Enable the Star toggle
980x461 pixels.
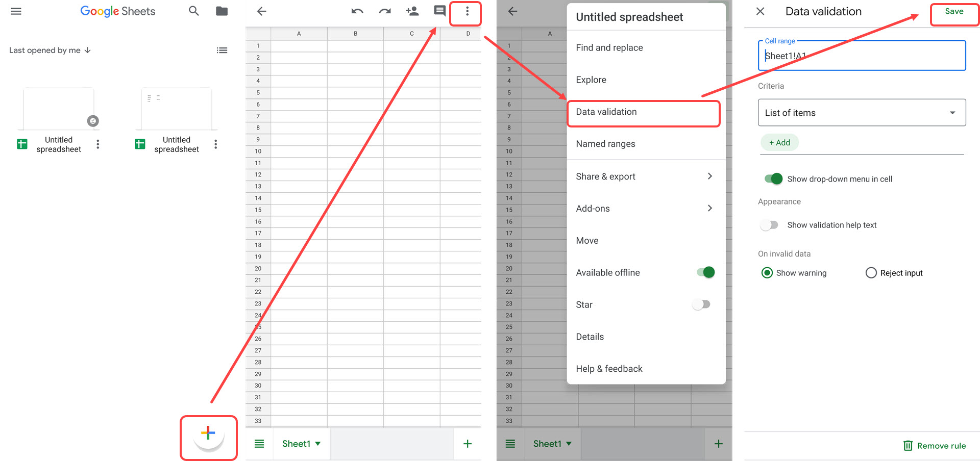click(x=701, y=304)
